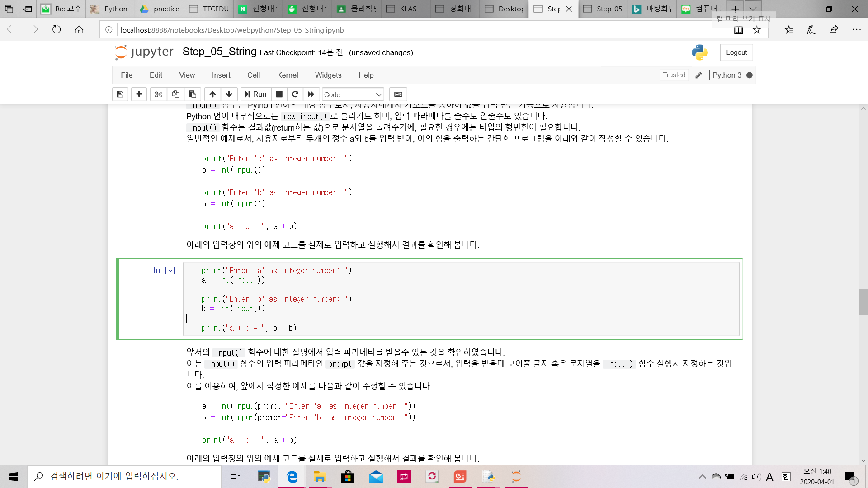Screen dimensions: 868x488
Task: Open the View menu
Action: coord(187,75)
